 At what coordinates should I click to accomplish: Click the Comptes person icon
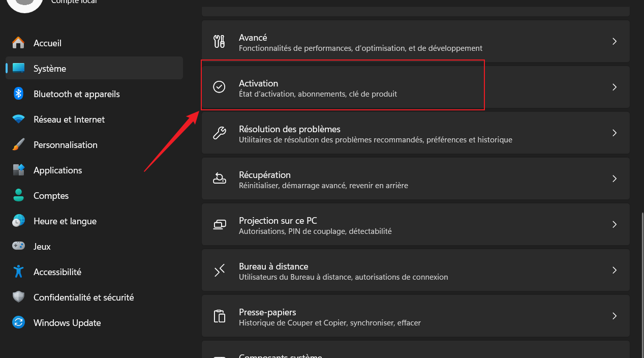pos(18,195)
